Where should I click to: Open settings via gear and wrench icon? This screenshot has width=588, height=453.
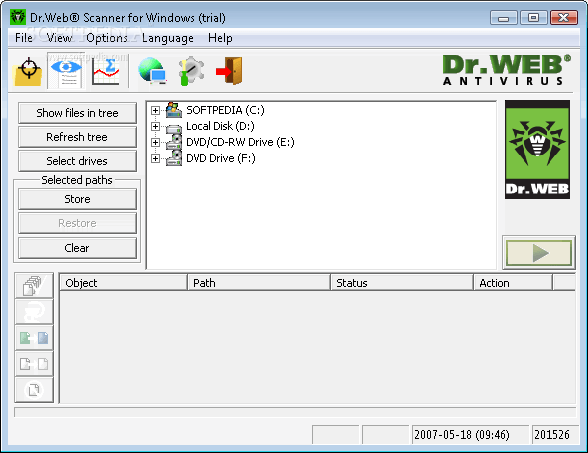point(191,71)
